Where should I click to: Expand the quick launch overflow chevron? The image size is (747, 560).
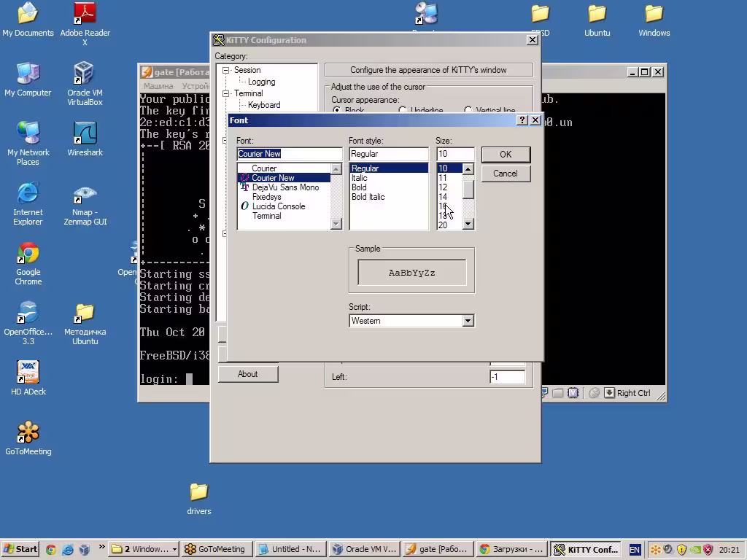pos(101,547)
